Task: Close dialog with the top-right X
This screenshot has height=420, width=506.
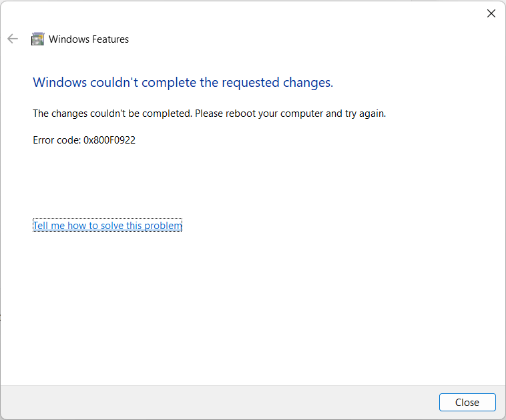Action: [491, 13]
